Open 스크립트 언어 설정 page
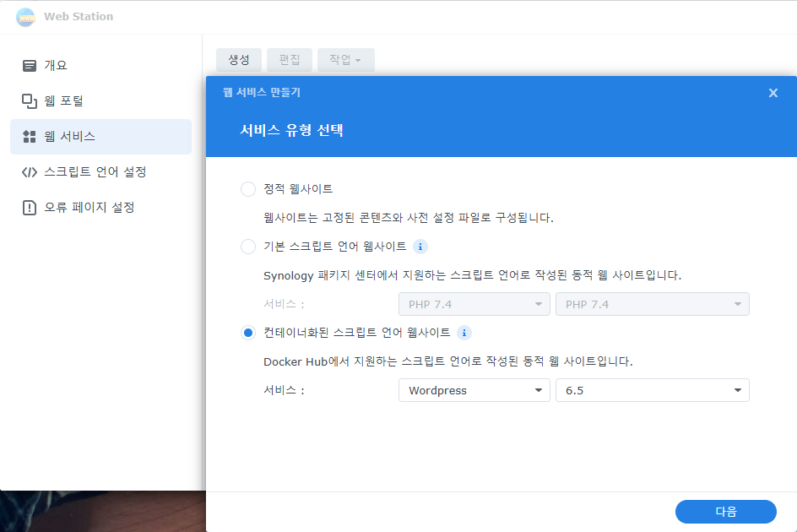 click(100, 172)
